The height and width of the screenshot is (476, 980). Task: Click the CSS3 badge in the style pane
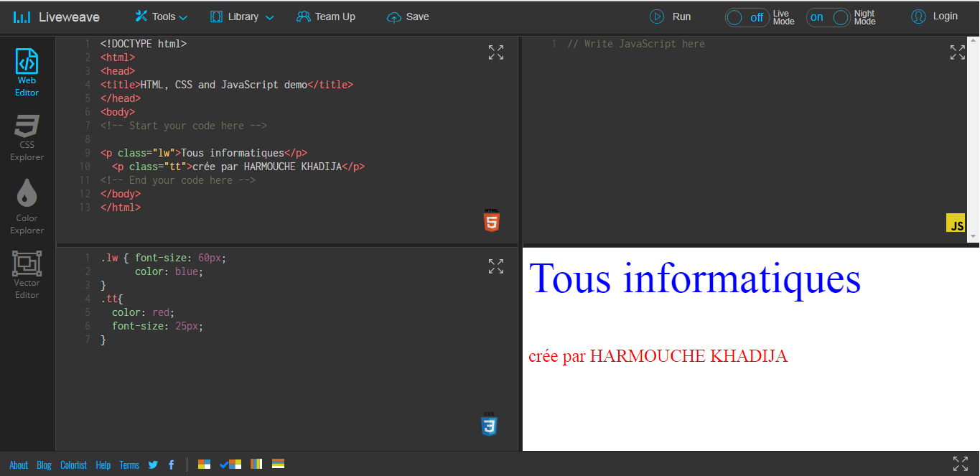point(491,425)
